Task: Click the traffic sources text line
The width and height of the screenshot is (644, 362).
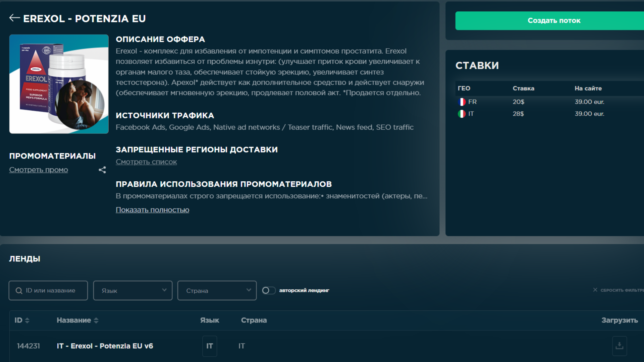Action: coord(265,127)
